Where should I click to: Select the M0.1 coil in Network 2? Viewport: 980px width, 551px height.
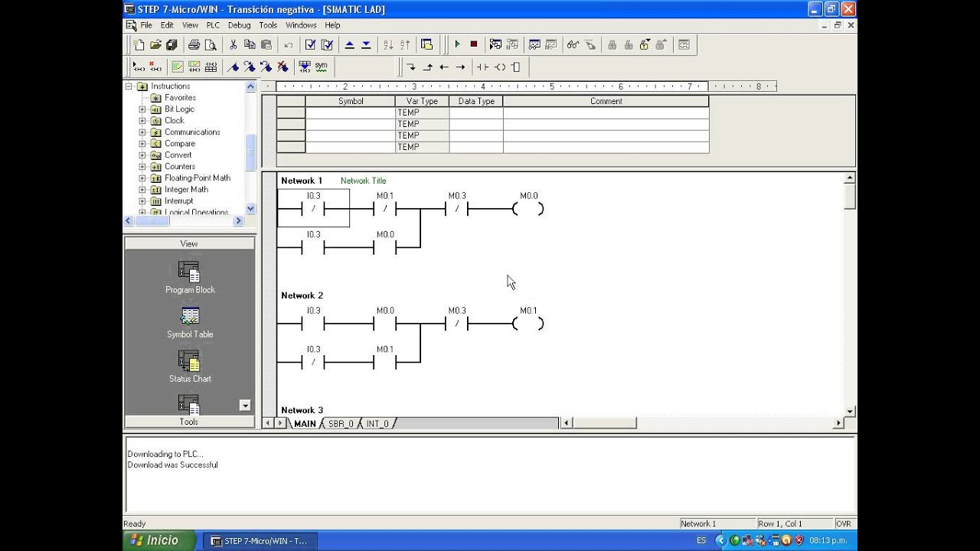tap(528, 324)
